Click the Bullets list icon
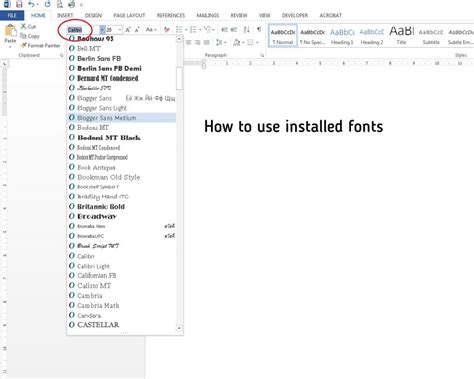 (x=179, y=30)
